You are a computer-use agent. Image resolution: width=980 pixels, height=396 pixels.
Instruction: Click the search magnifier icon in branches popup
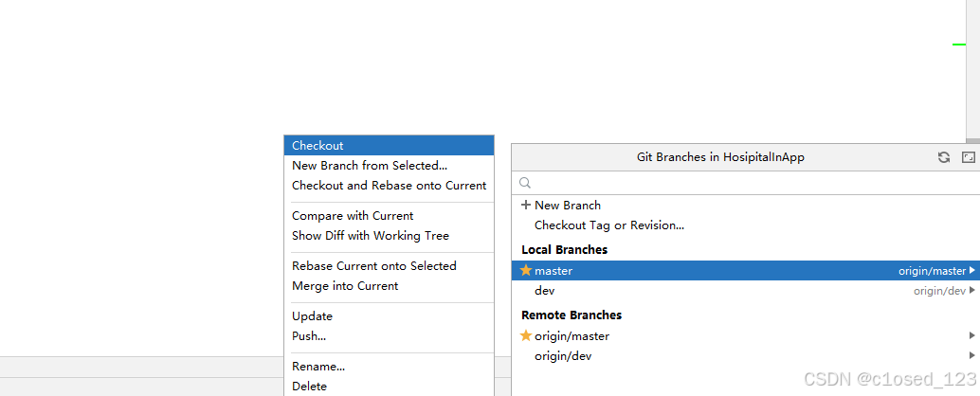pos(525,183)
